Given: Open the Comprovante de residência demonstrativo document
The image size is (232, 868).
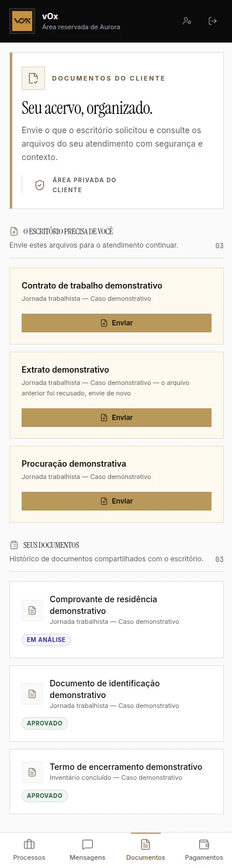Looking at the screenshot, I should click(x=116, y=620).
